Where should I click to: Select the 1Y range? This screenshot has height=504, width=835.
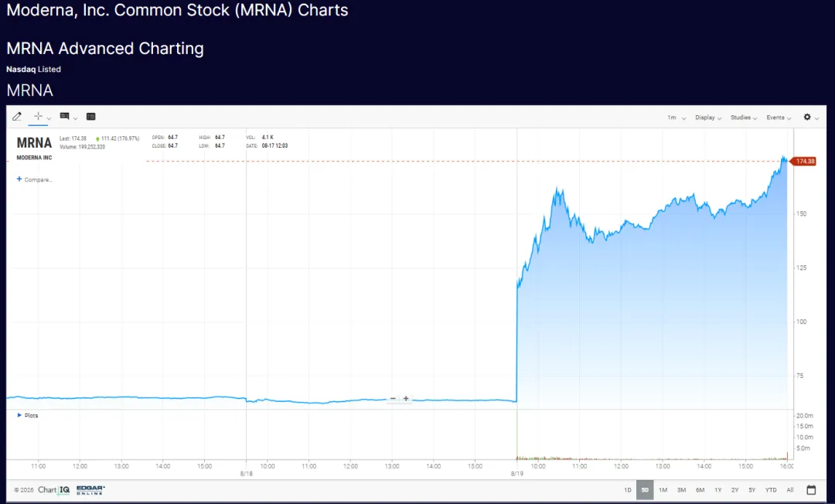(x=717, y=490)
